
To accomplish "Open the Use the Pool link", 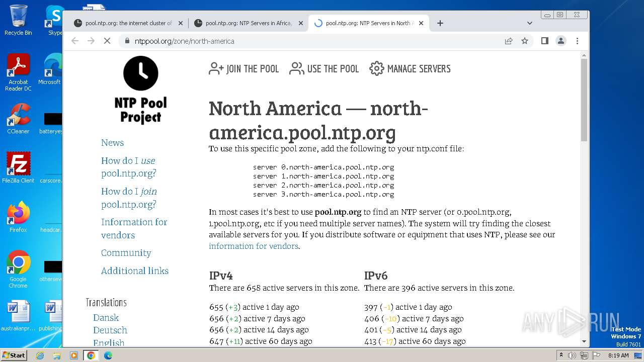I will pyautogui.click(x=325, y=69).
